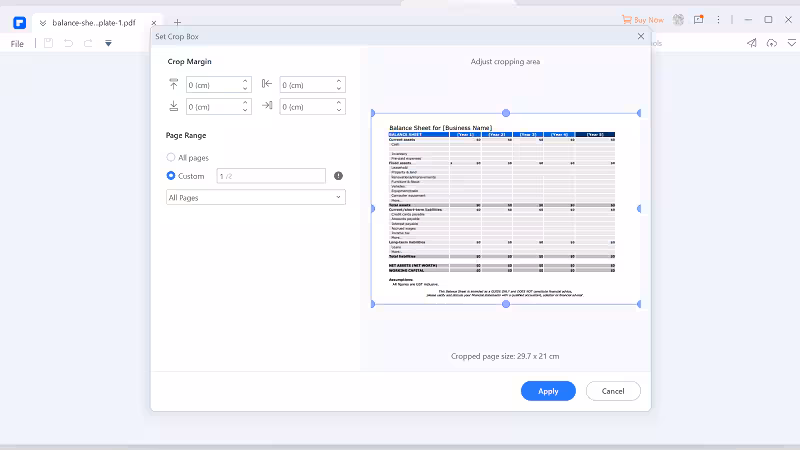Click the right margin arrow icon
This screenshot has height=450, width=800.
[x=267, y=105]
